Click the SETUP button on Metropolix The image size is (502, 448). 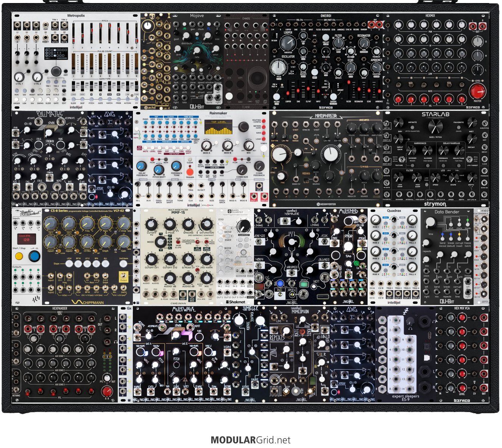coord(40,91)
